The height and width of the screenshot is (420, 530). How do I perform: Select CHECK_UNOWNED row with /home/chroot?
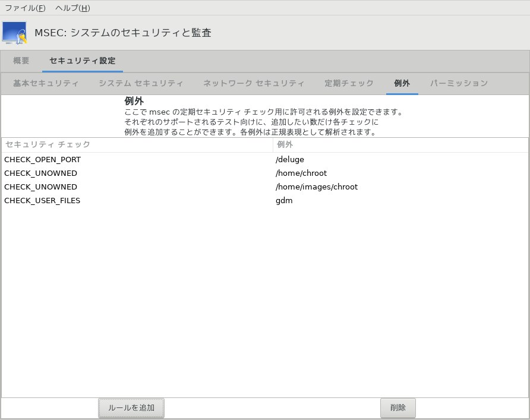[264, 173]
